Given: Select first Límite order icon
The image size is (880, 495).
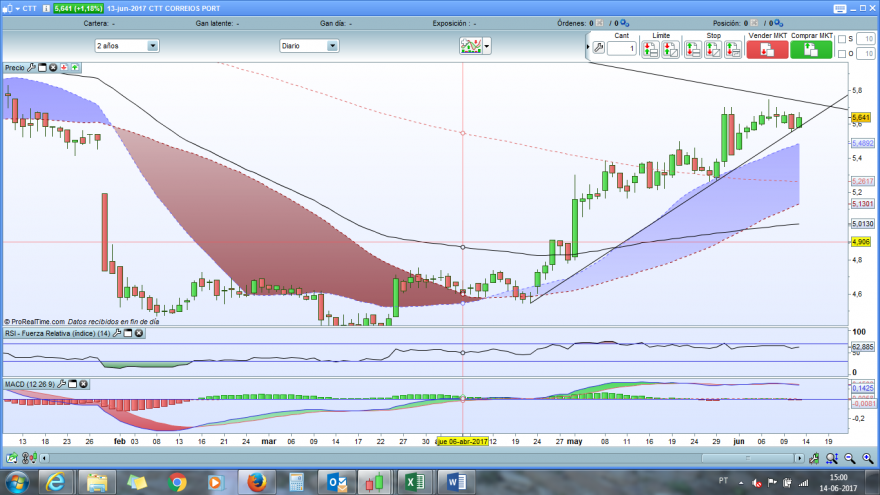Looking at the screenshot, I should (x=650, y=49).
